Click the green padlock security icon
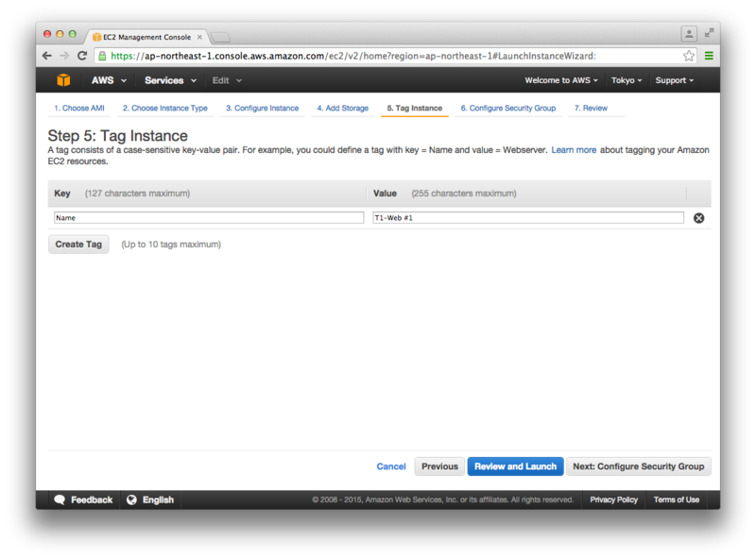756x559 pixels. tap(102, 56)
